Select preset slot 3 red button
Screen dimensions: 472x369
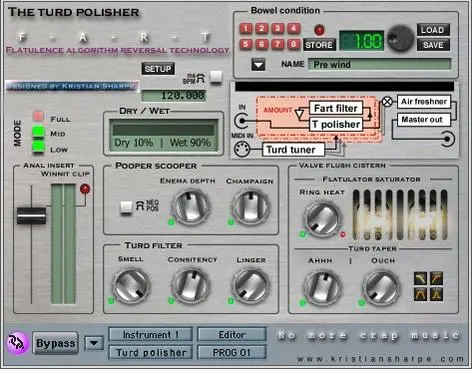pos(277,29)
